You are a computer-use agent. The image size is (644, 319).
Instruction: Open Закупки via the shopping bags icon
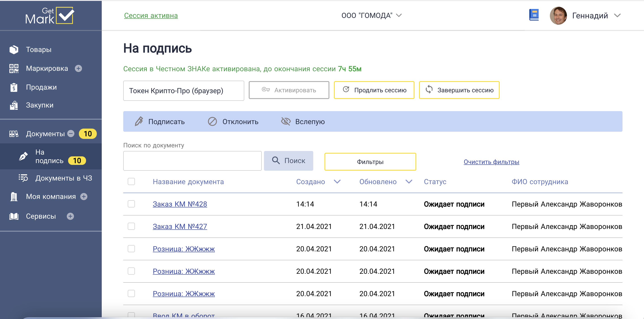pos(14,105)
